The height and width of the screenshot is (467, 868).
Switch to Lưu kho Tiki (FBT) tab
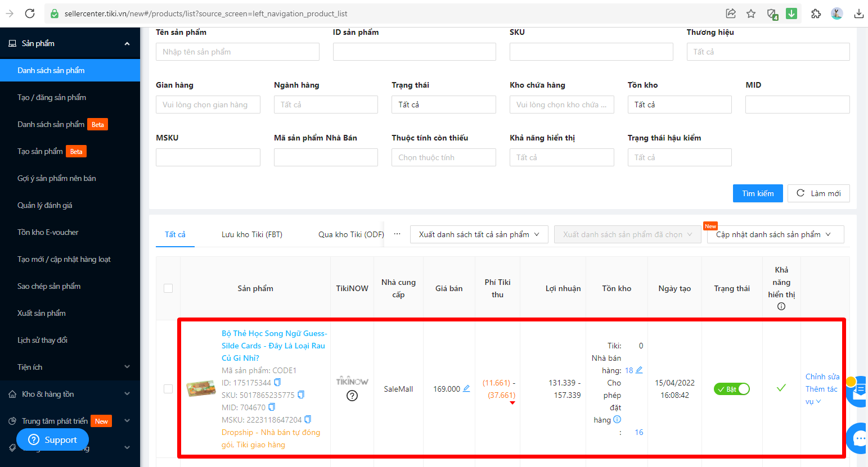point(252,234)
